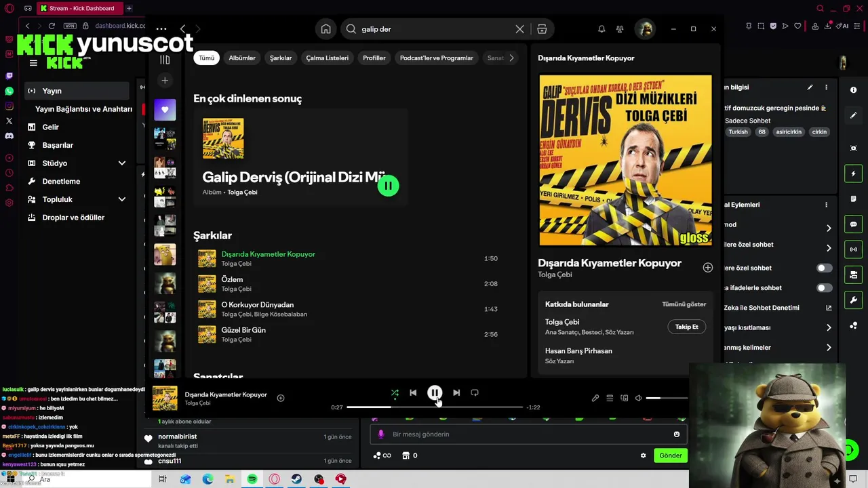Open Spotify from Windows taskbar
The height and width of the screenshot is (488, 868).
pos(252,479)
